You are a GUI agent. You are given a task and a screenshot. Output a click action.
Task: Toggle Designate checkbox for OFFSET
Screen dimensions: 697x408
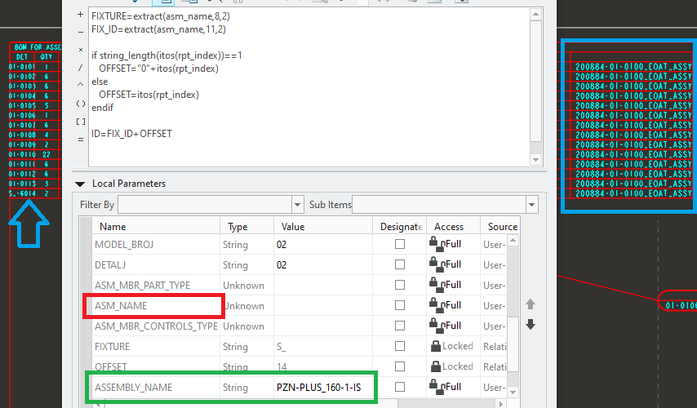click(400, 367)
